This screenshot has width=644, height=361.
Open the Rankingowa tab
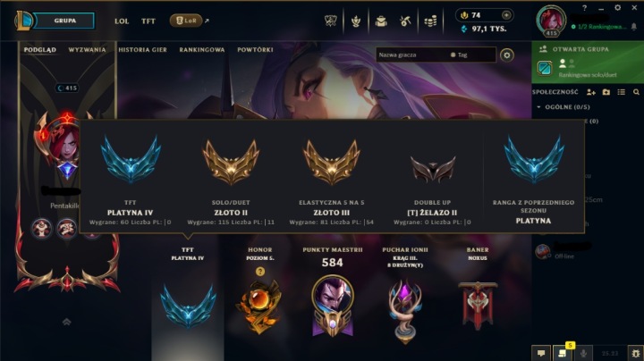[201, 50]
